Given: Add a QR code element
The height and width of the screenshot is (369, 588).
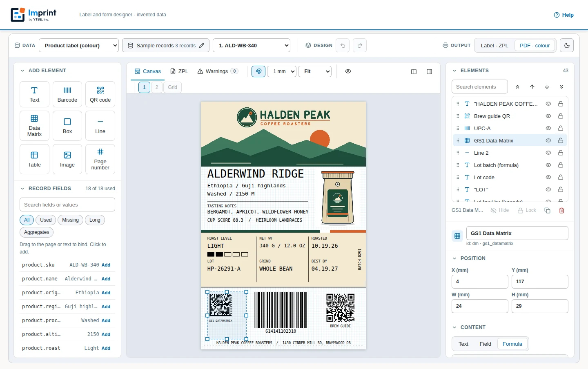Looking at the screenshot, I should (100, 94).
